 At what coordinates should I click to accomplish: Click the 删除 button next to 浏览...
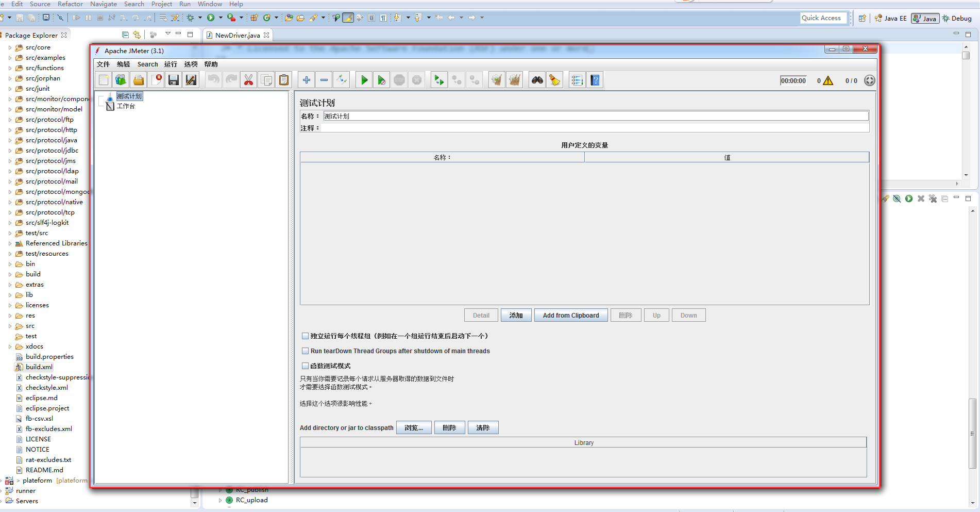click(x=449, y=428)
